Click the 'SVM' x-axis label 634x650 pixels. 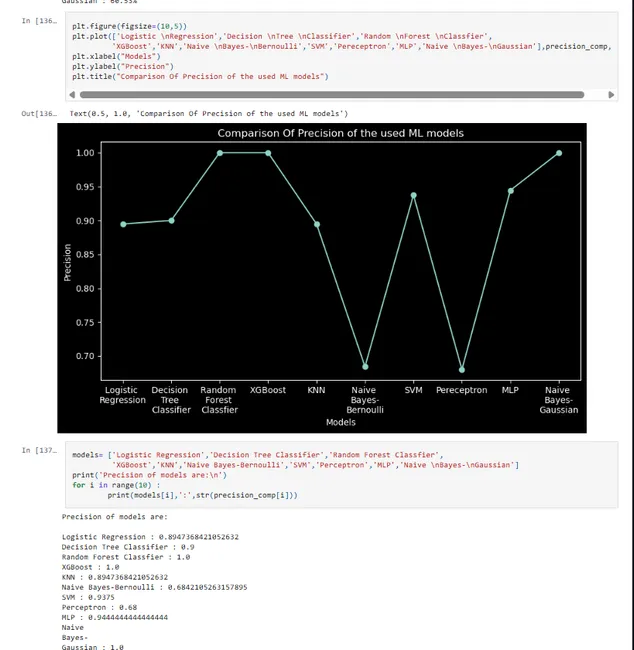coord(413,390)
